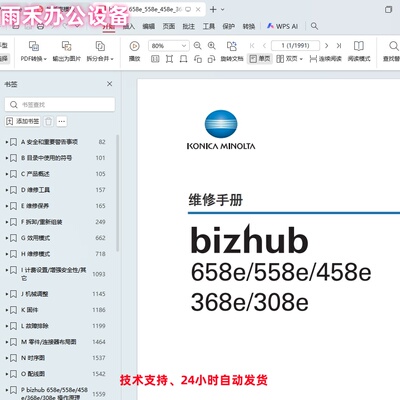Image resolution: width=400 pixels, height=400 pixels.
Task: Open bookmark P bizhub 658e/558e/458e 操作原理
Action: pos(54,394)
